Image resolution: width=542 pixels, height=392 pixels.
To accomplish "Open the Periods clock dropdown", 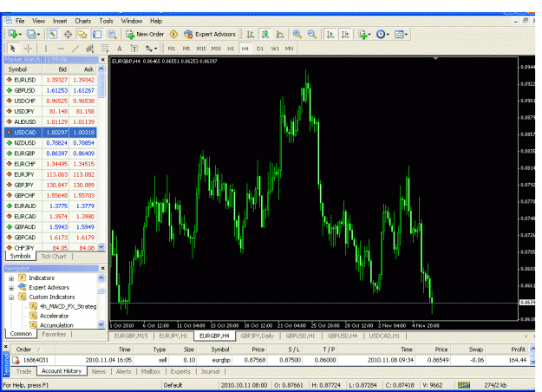I will pyautogui.click(x=382, y=34).
